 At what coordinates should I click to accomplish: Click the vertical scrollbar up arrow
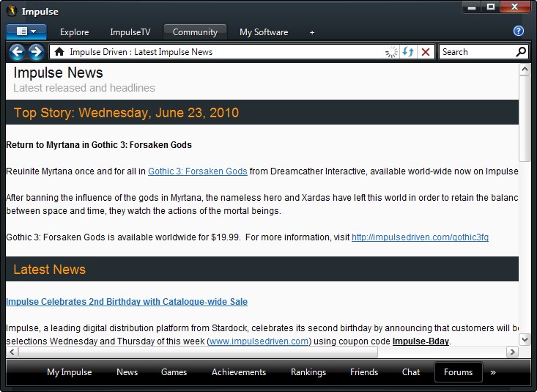525,70
